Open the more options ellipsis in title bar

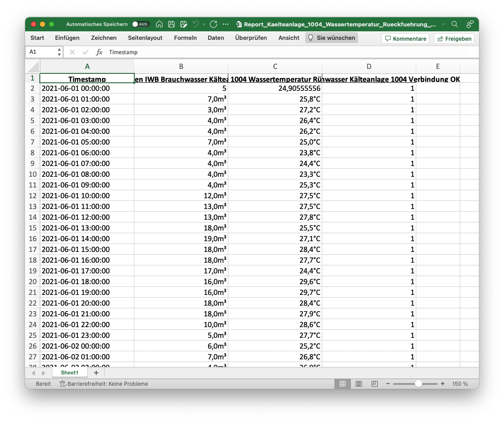[226, 24]
